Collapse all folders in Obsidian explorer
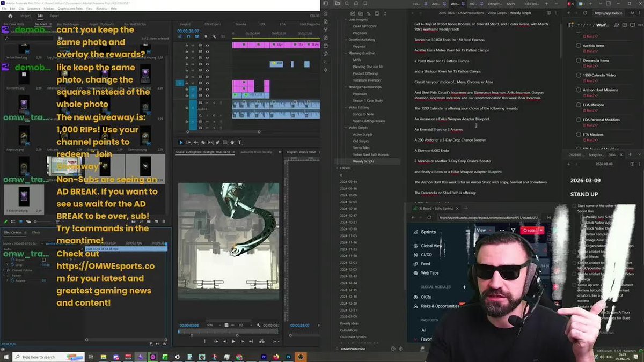Image resolution: width=644 pixels, height=362 pixels. click(x=385, y=13)
